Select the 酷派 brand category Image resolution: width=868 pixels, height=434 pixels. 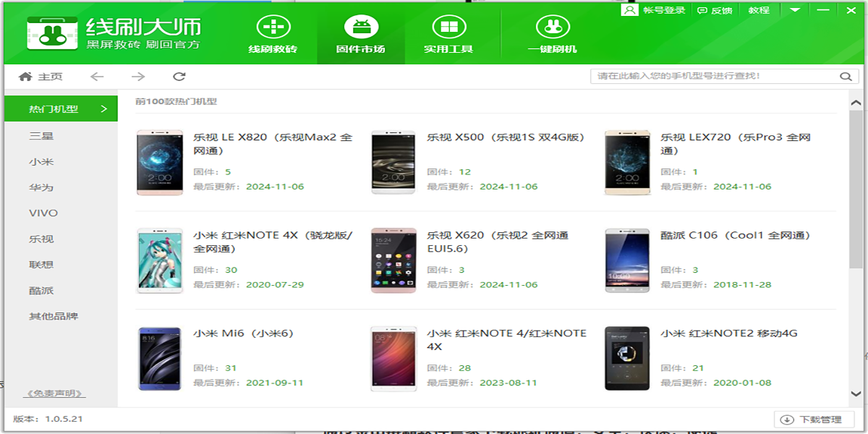41,291
